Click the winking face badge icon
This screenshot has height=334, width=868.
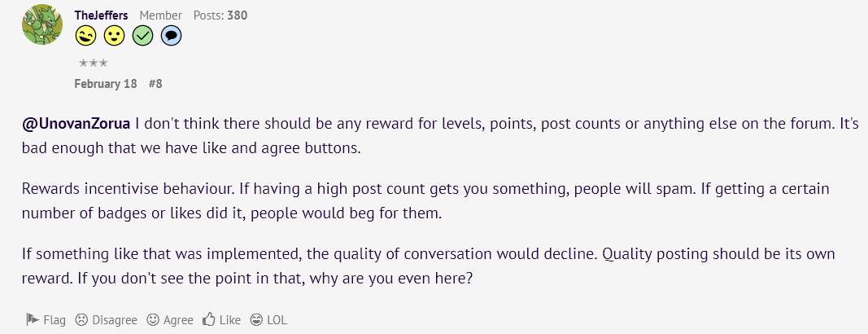85,37
